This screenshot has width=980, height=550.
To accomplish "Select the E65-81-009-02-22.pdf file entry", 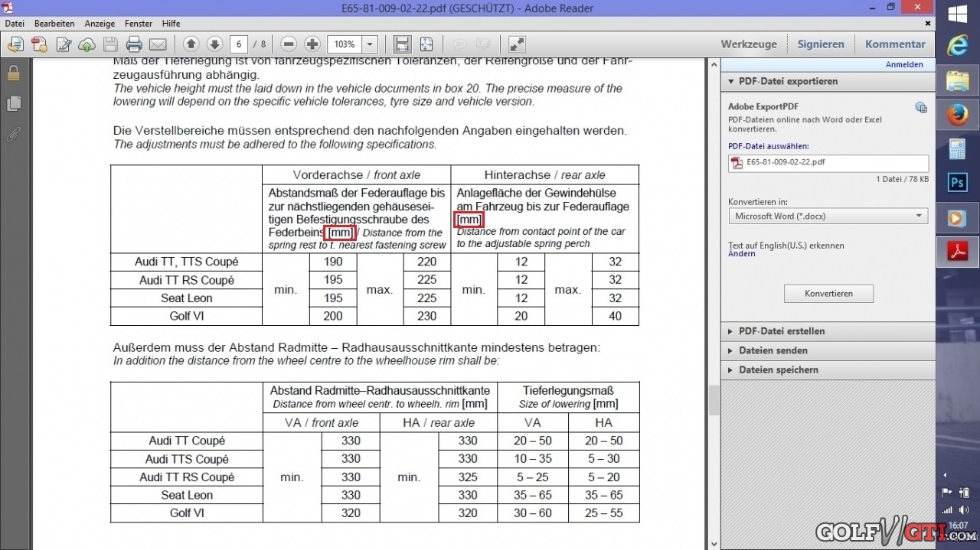I will pyautogui.click(x=828, y=163).
